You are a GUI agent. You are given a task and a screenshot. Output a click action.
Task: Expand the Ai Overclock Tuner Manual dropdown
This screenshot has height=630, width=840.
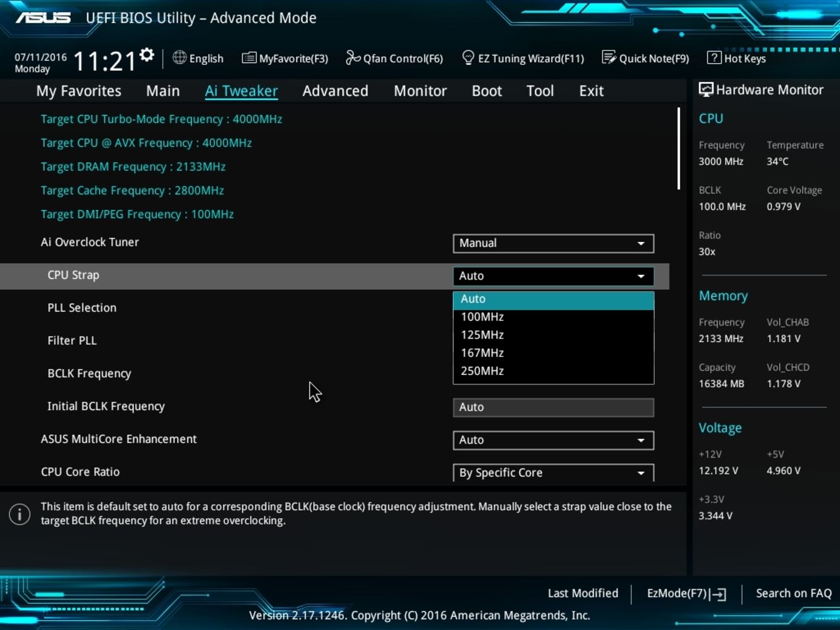tap(553, 243)
